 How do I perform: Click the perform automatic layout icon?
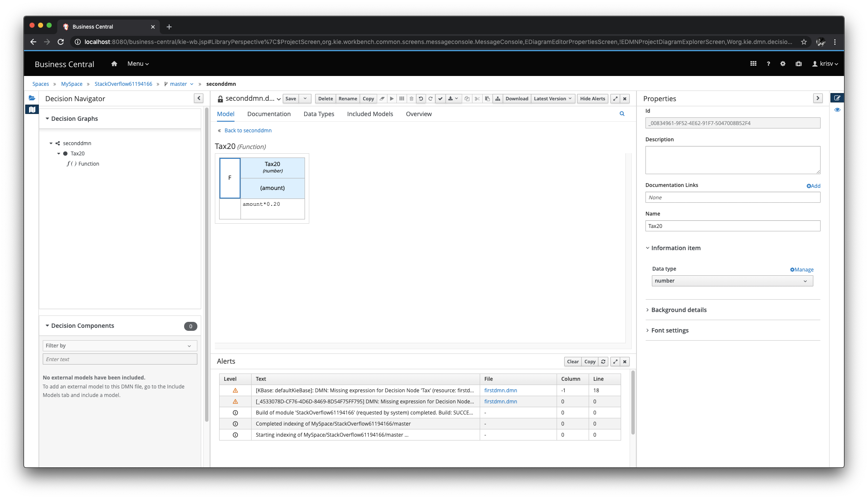[498, 99]
